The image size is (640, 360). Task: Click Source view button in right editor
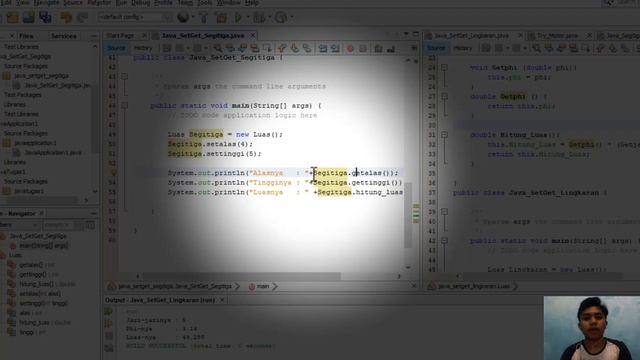[x=436, y=48]
